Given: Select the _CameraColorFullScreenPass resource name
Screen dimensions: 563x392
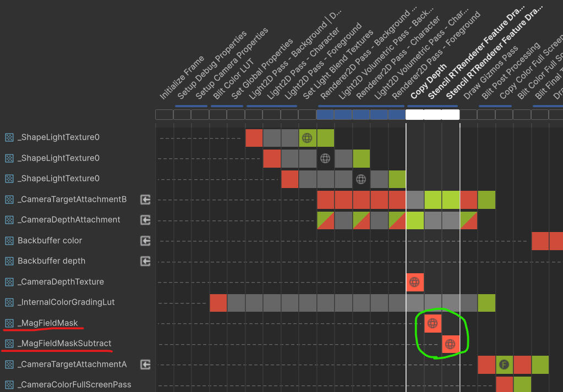Looking at the screenshot, I should click(74, 385).
